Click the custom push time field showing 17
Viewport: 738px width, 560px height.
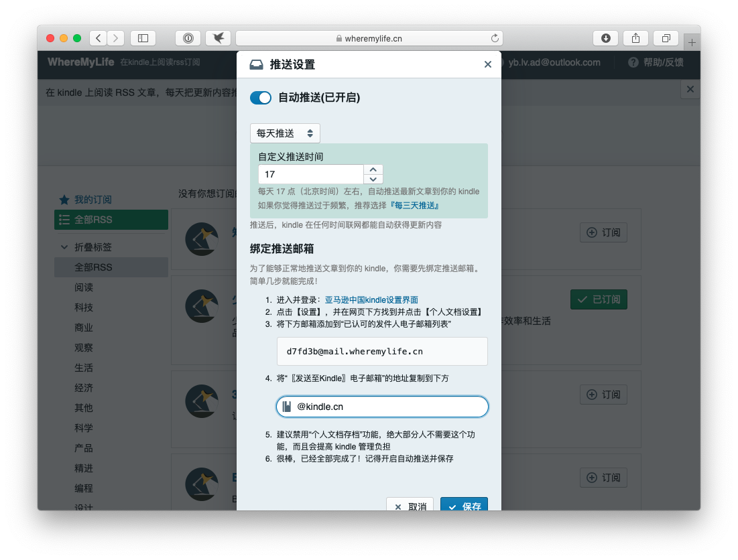pyautogui.click(x=311, y=174)
